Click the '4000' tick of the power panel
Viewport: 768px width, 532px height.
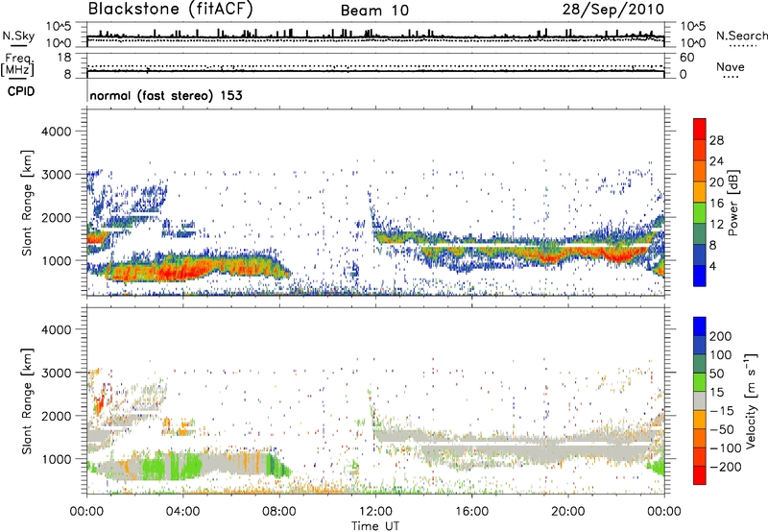click(56, 132)
